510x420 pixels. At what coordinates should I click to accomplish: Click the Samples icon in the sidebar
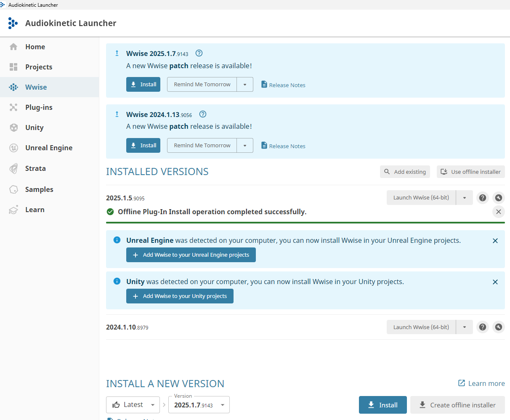13,189
